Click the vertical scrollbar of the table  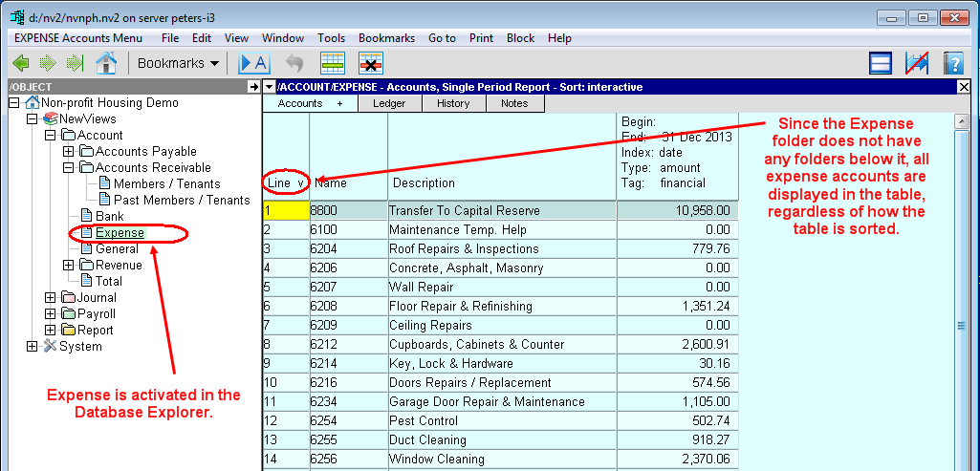pos(963,325)
